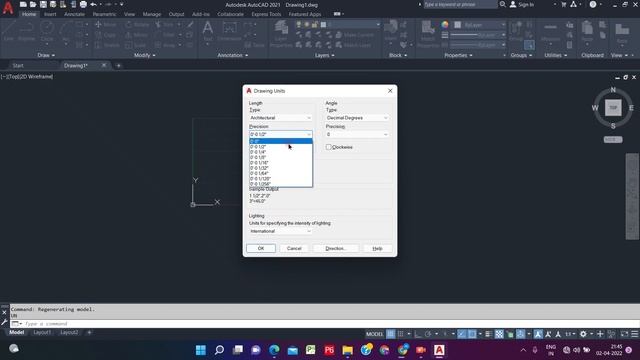
Task: Open the Length Type dropdown showing Architectural
Action: click(281, 118)
